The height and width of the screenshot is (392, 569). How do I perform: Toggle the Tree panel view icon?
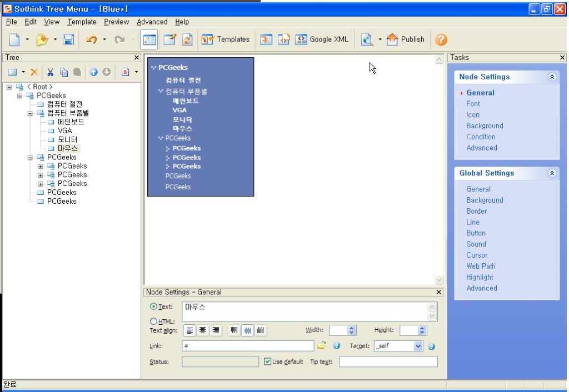149,39
